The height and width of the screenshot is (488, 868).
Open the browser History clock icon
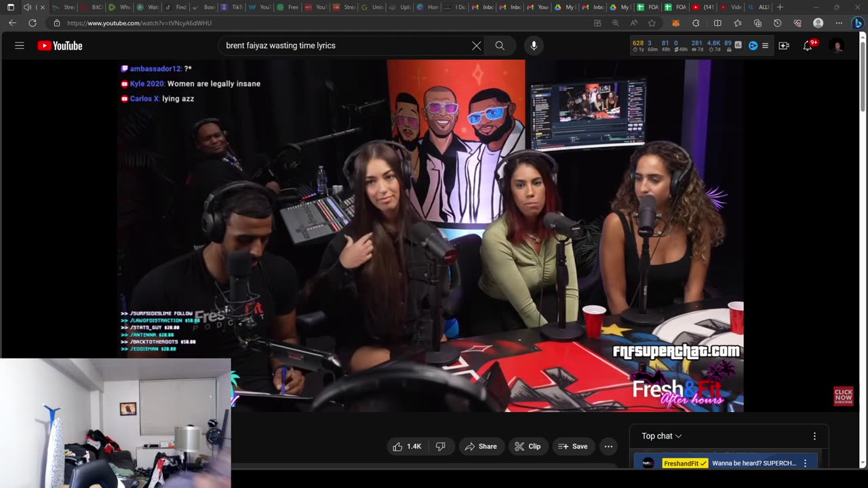(x=777, y=23)
